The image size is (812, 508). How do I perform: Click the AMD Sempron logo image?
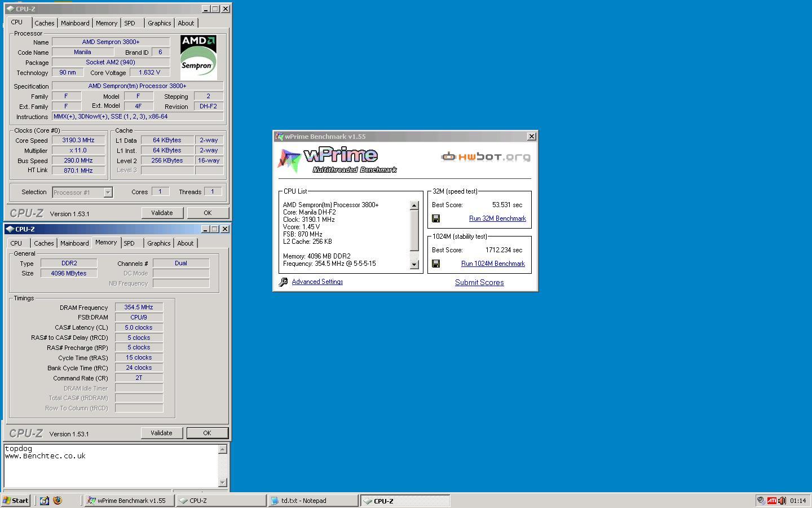(198, 57)
